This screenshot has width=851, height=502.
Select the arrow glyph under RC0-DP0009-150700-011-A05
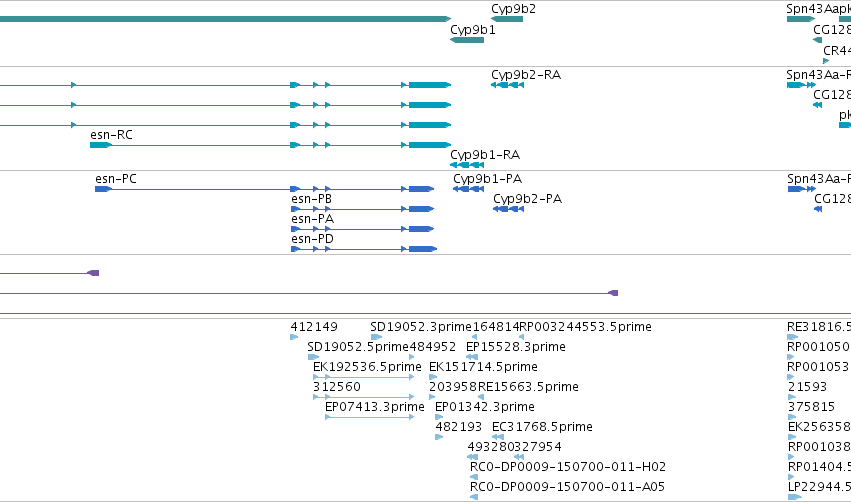(x=474, y=497)
